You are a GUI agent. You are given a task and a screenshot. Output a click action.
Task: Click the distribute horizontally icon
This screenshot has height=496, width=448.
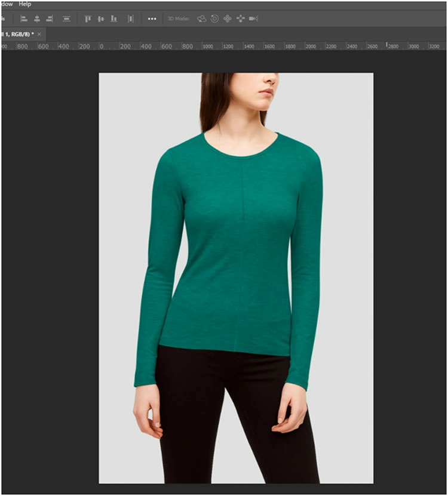(x=130, y=19)
